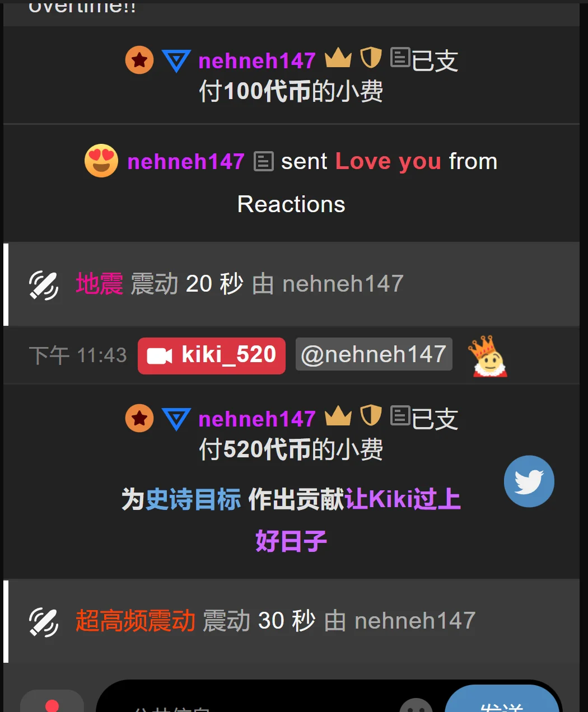Click the king emoji in kiki_520's message
The width and height of the screenshot is (588, 712).
(x=488, y=356)
